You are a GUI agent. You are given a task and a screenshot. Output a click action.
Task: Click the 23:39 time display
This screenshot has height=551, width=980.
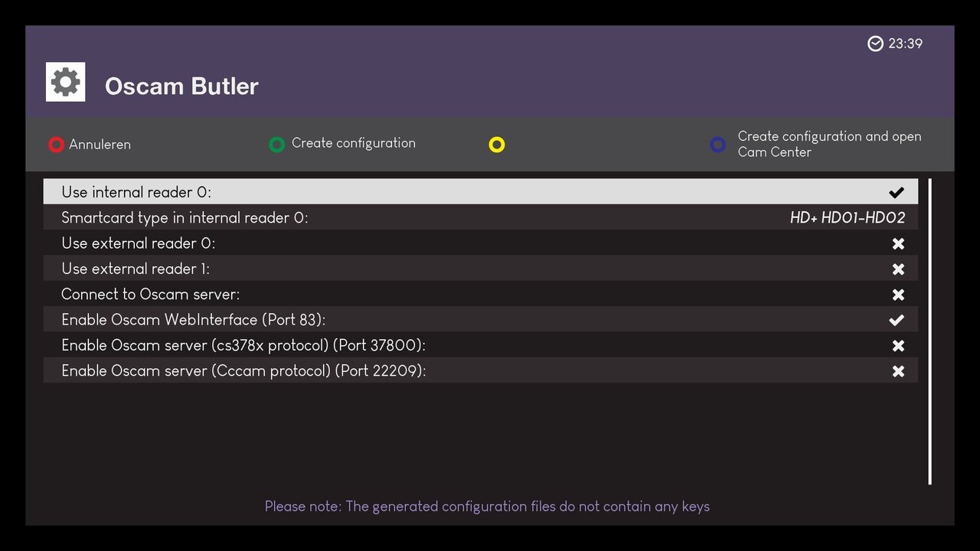point(905,44)
